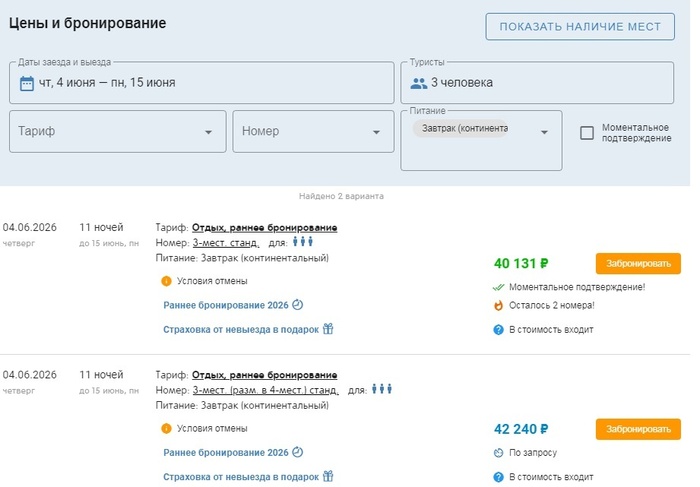Click the calendar icon in dates field

[x=27, y=83]
